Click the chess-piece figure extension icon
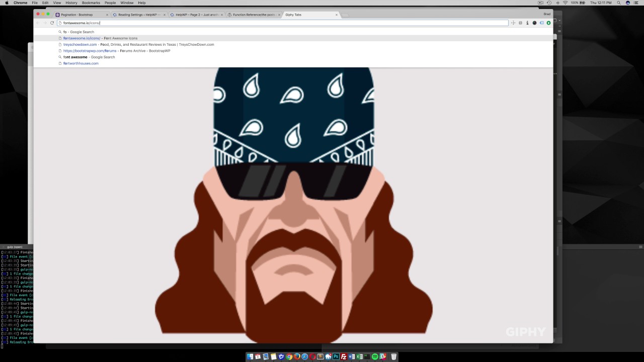The image size is (644, 362). [527, 23]
